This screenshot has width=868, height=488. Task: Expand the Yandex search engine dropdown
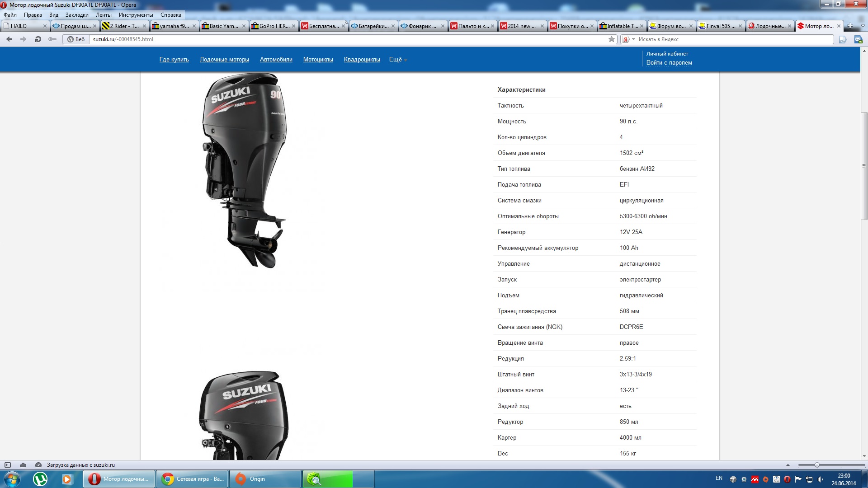633,39
